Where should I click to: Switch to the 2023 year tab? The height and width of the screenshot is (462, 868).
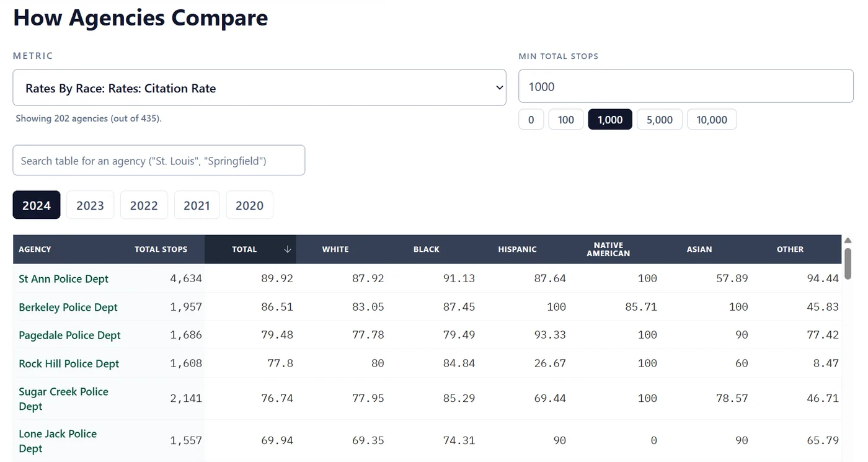coord(90,205)
